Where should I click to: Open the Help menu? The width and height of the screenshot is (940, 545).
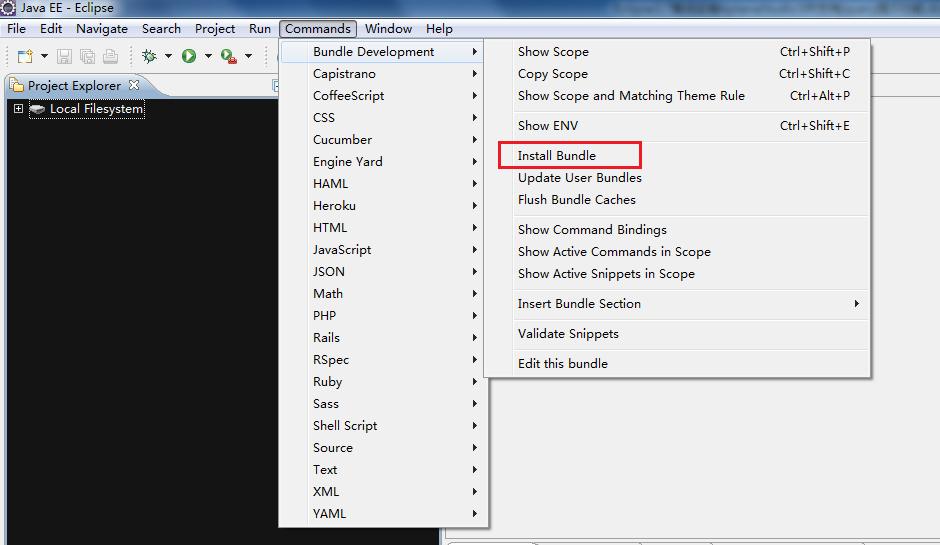439,29
